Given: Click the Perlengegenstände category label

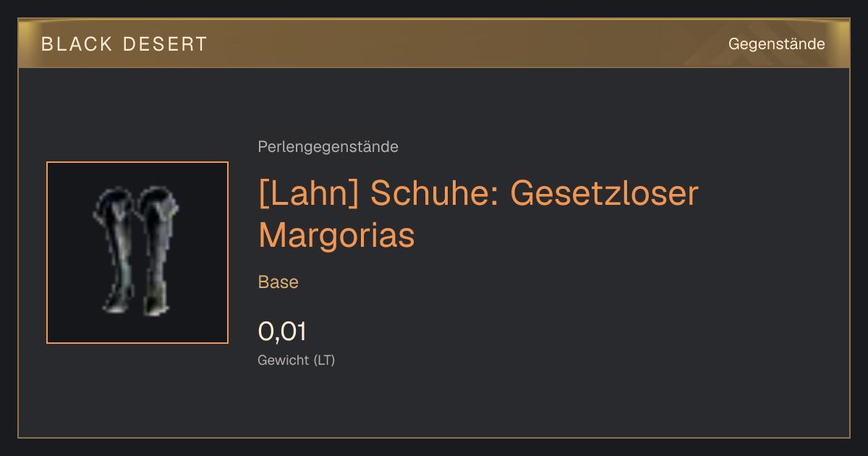Looking at the screenshot, I should 328,147.
